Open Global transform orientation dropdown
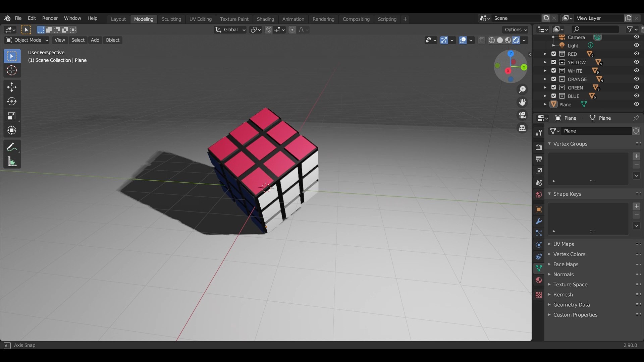644x362 pixels. 230,30
